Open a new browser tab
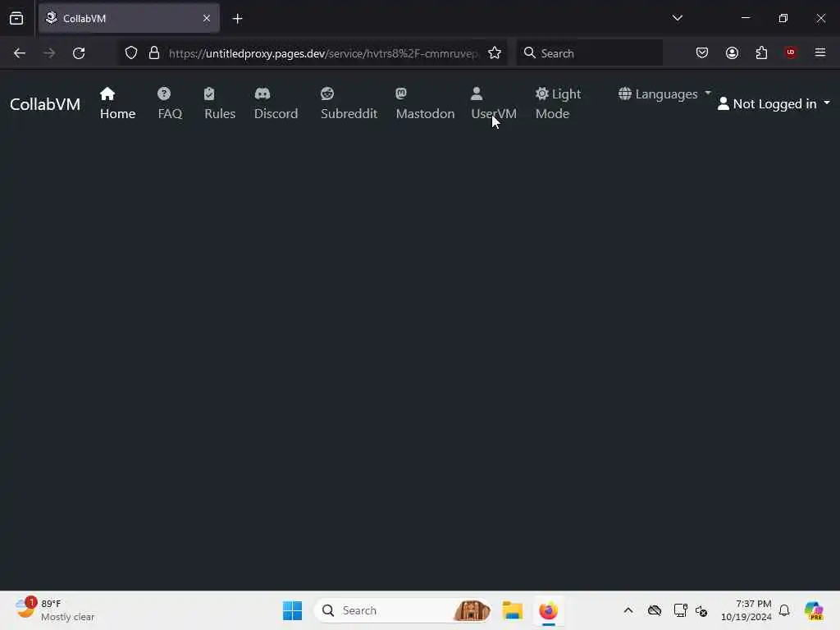 [237, 19]
